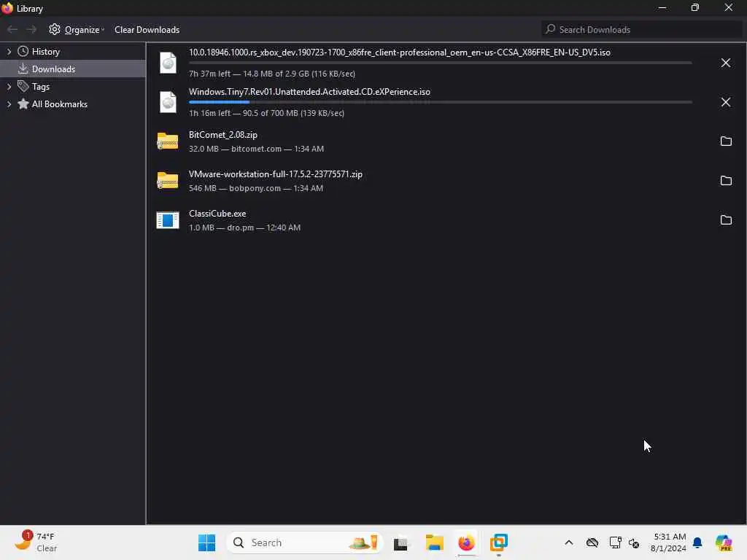Click the xbox_dev ISO progress bar
Viewport: 747px width, 560px height.
440,63
